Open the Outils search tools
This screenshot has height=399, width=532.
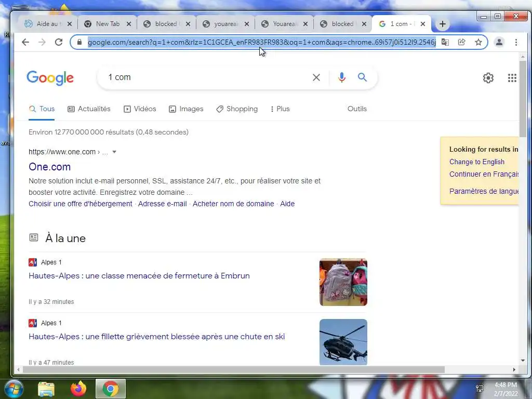tap(357, 109)
